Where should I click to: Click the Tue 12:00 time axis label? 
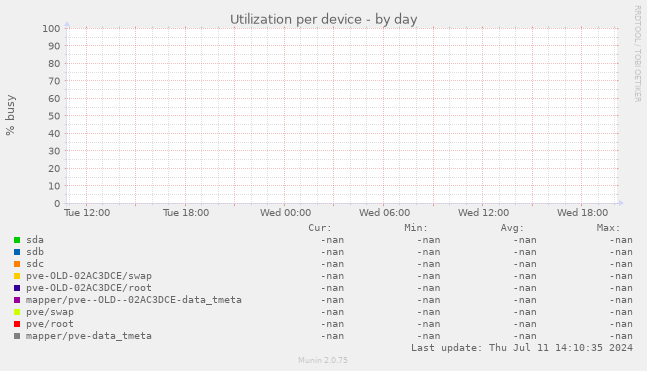click(x=87, y=213)
